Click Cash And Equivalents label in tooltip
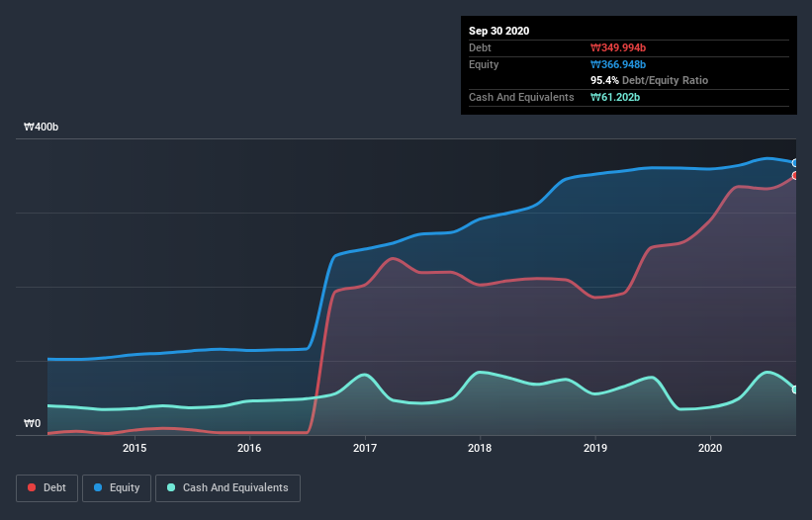812x520 pixels. coord(521,97)
